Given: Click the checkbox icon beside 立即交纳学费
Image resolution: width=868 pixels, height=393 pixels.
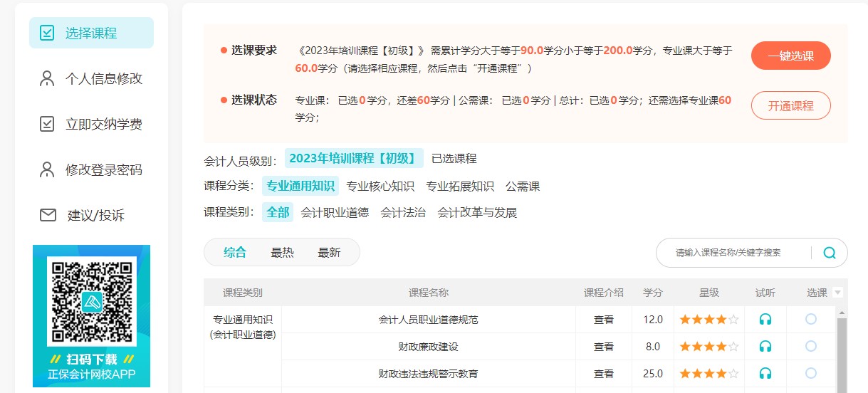Looking at the screenshot, I should [47, 124].
